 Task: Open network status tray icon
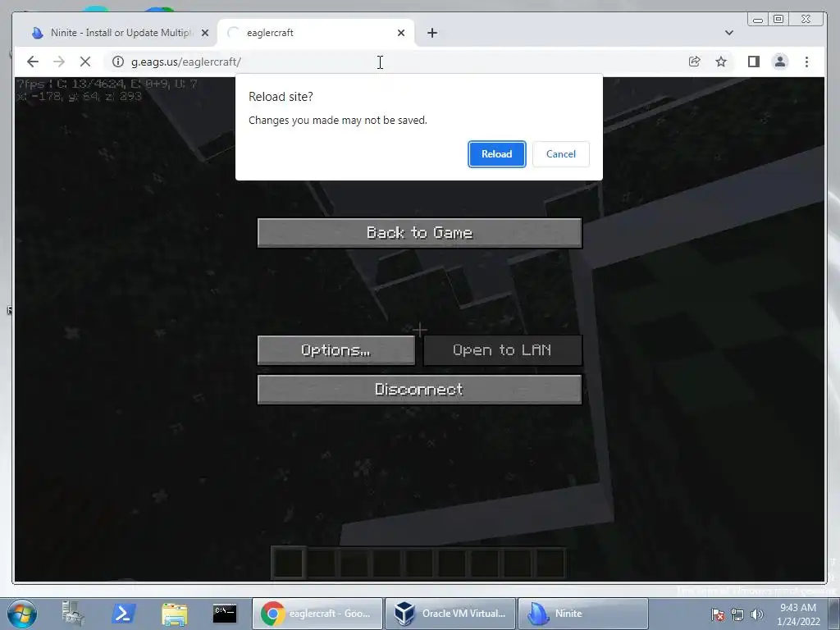[737, 614]
